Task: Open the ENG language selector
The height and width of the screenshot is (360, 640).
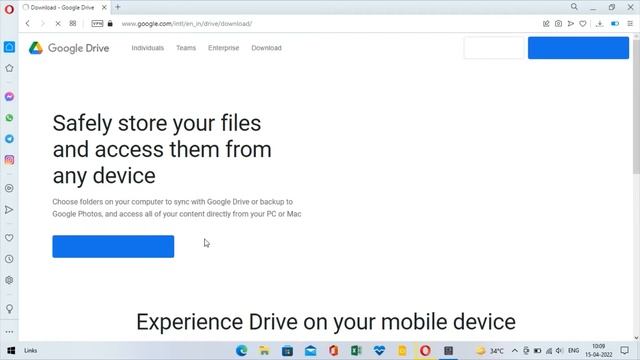Action: tap(573, 351)
